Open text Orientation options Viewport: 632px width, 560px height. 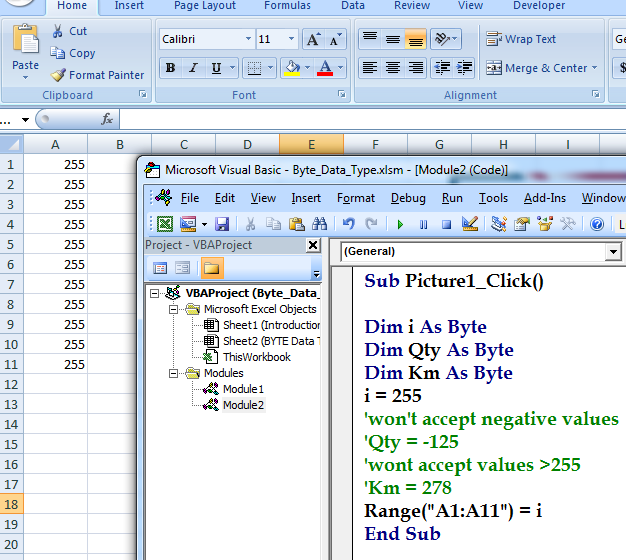(445, 39)
